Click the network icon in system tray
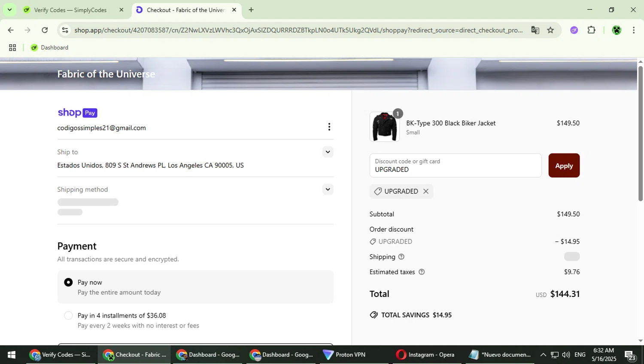The height and width of the screenshot is (364, 644). (555, 355)
